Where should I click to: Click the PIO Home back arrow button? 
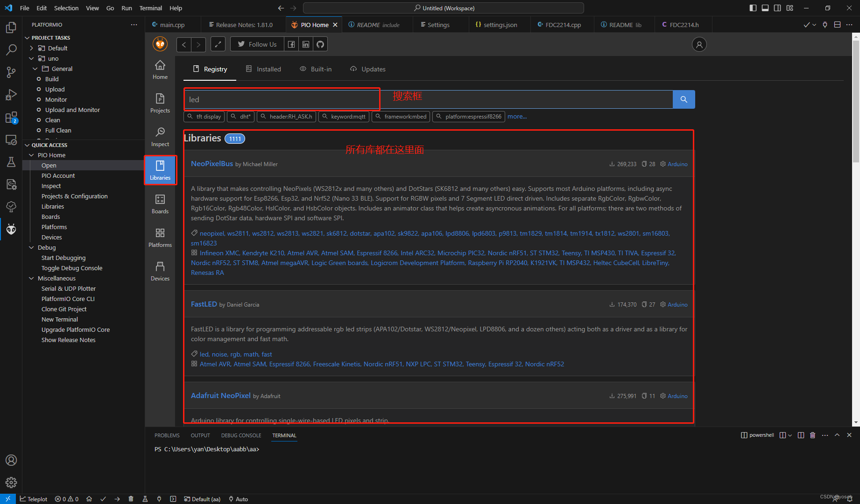point(184,44)
